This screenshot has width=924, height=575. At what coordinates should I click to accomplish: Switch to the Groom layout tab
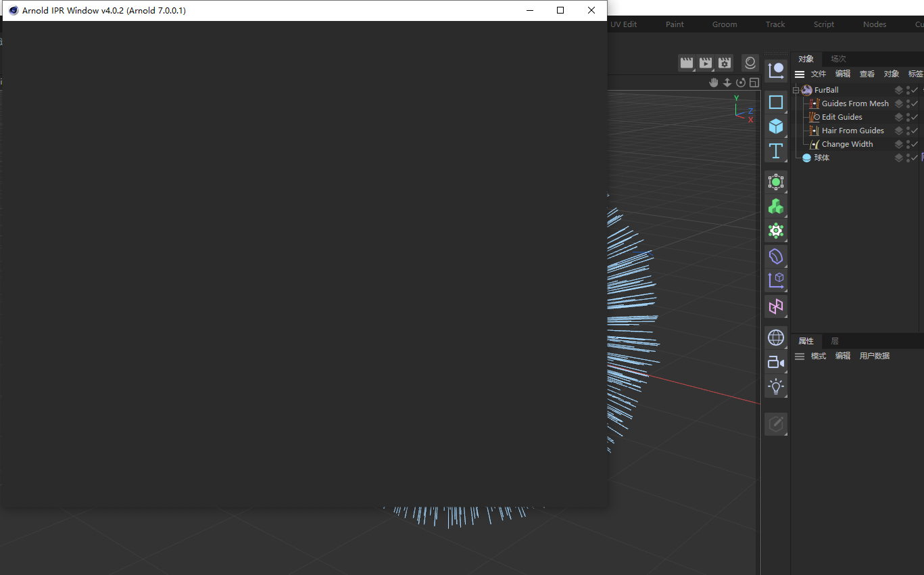click(x=725, y=24)
